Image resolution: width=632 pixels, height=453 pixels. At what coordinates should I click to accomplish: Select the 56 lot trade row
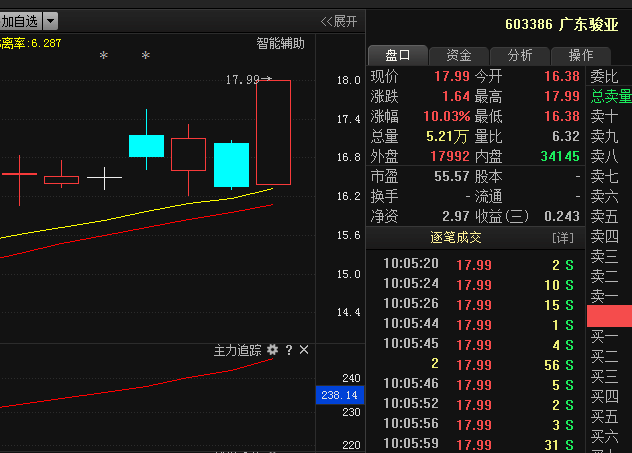pos(476,365)
